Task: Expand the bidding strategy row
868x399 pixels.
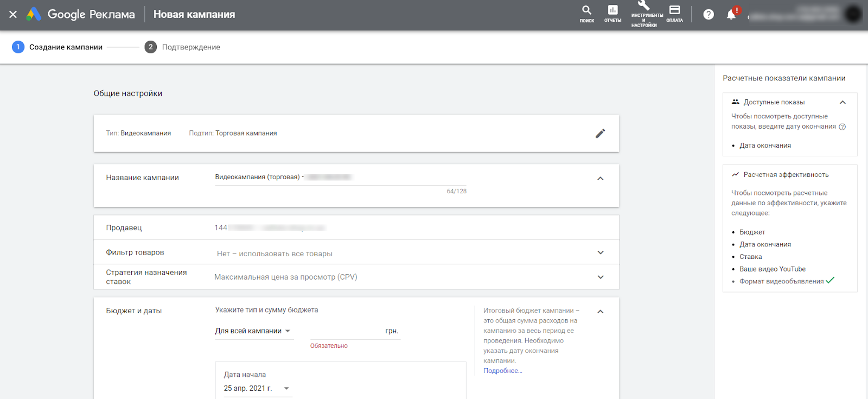Action: pos(600,277)
